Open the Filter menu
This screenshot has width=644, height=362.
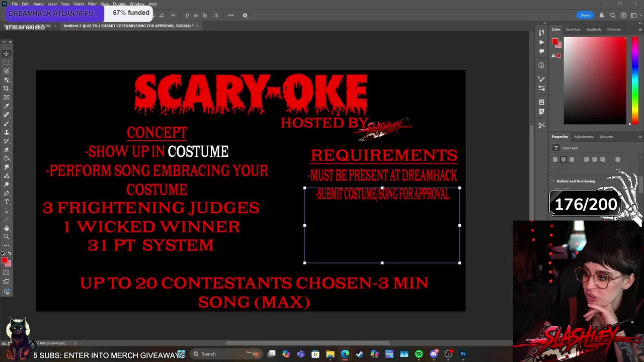92,4
